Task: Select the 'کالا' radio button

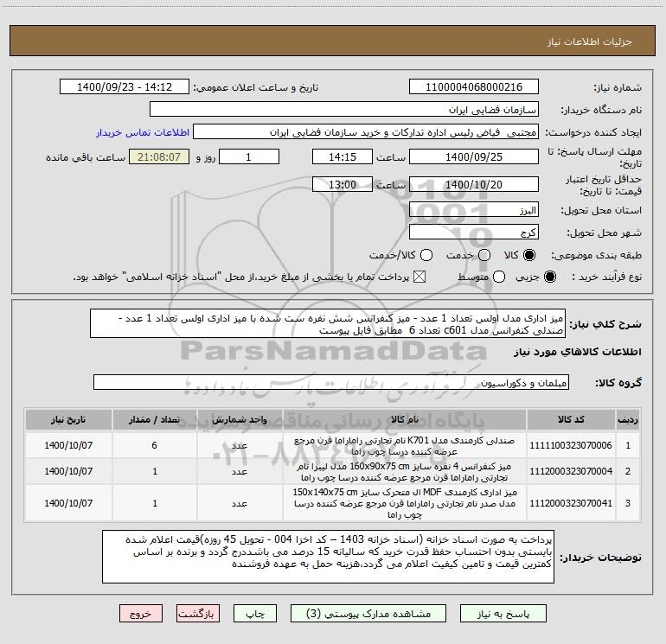Action: click(x=529, y=255)
